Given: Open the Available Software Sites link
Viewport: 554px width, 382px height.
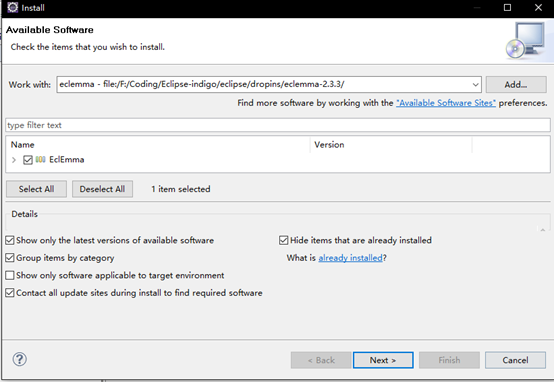Looking at the screenshot, I should click(x=446, y=103).
